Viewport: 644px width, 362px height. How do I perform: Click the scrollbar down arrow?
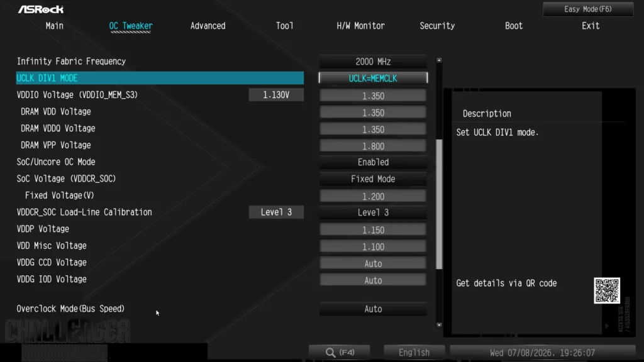(439, 325)
